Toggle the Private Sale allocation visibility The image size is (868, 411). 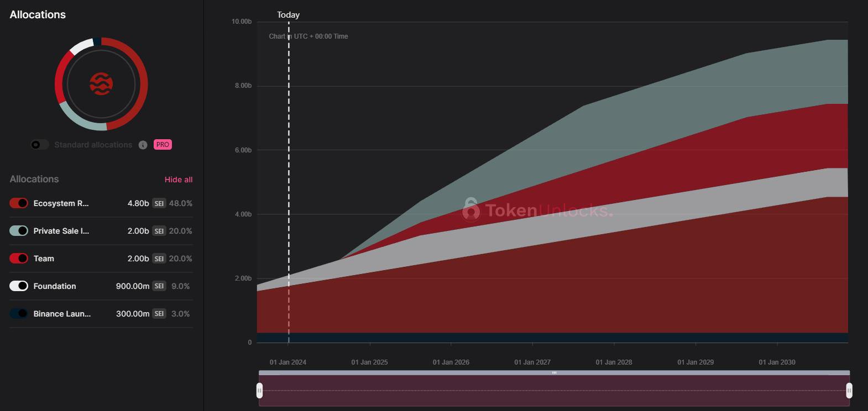pos(19,231)
